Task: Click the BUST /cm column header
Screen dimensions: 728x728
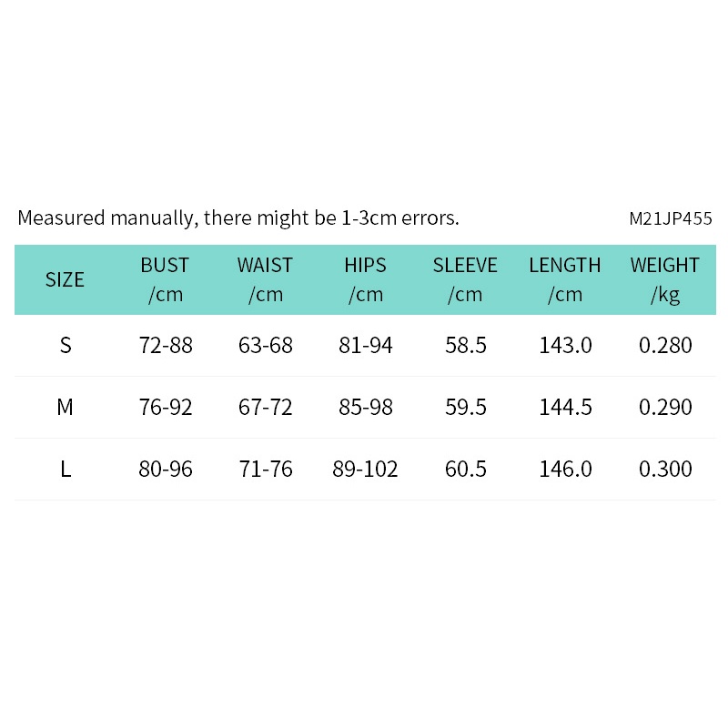Action: click(165, 279)
